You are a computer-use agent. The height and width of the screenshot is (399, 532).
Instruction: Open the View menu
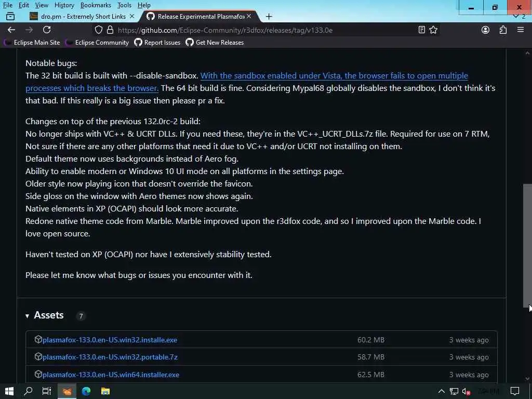tap(42, 5)
